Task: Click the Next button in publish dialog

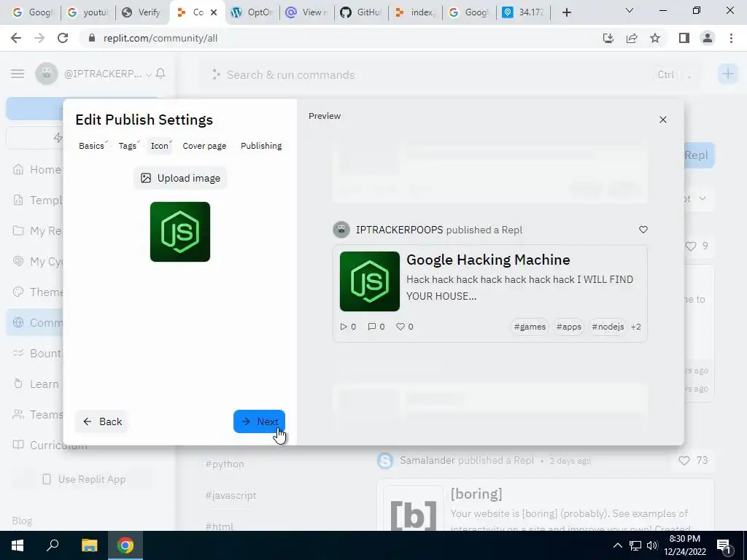Action: (259, 421)
